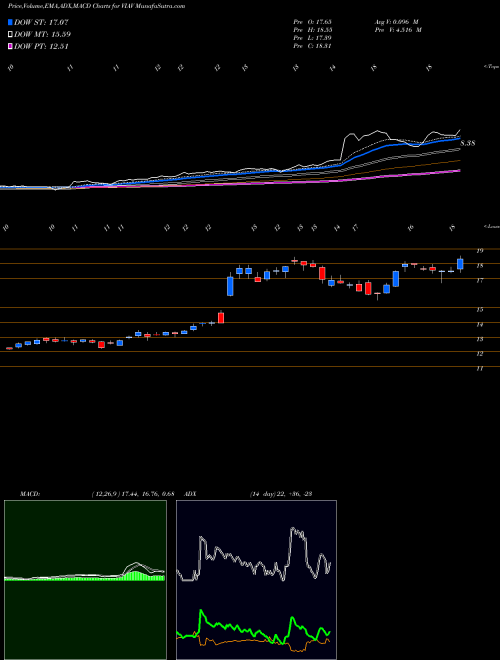Click the '<Tops' axis label
This screenshot has width=500, height=660.
coord(491,67)
